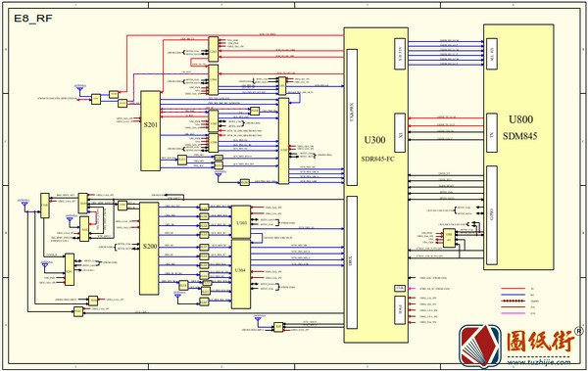Click the GPIO port bar inside U800

pyautogui.click(x=492, y=215)
